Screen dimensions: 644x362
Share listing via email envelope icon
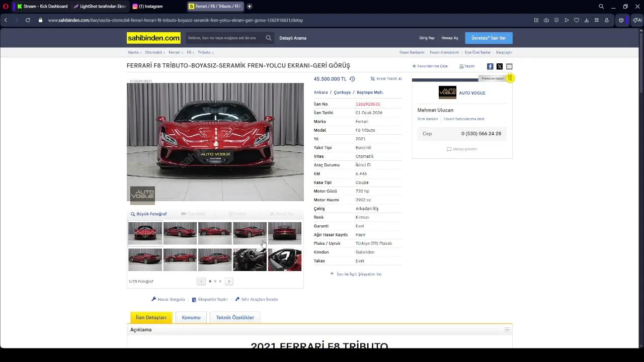tap(509, 66)
